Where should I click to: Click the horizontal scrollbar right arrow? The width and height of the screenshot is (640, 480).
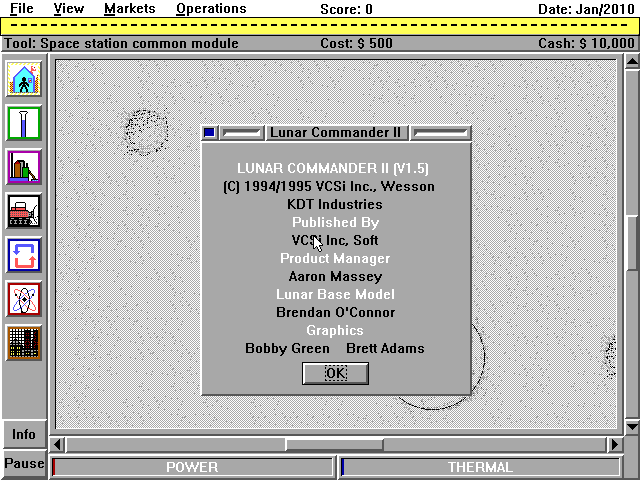pyautogui.click(x=614, y=444)
